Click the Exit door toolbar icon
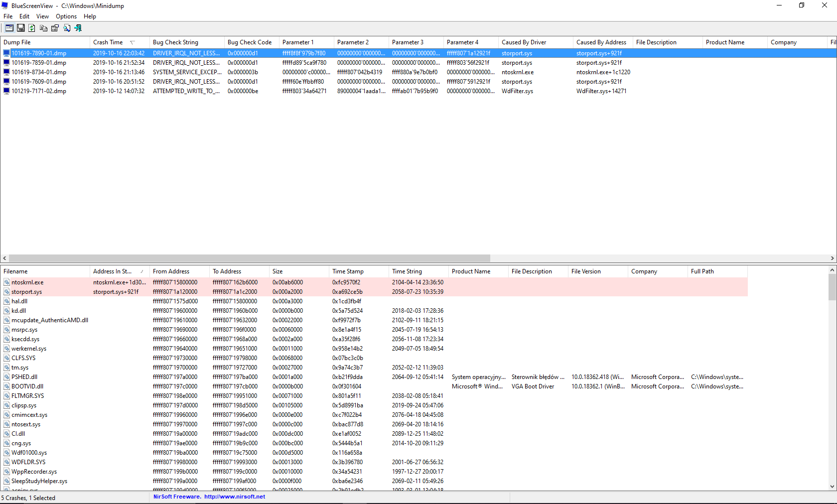 pos(78,28)
